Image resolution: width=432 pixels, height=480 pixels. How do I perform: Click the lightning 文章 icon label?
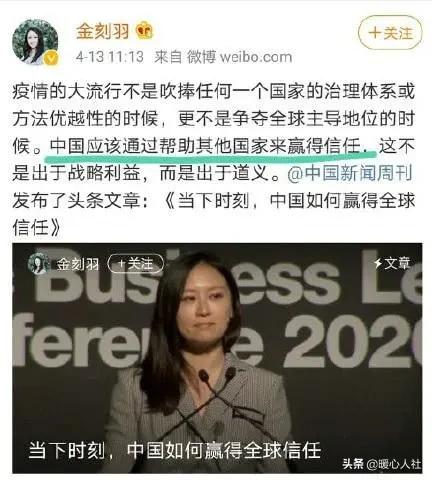click(x=392, y=263)
